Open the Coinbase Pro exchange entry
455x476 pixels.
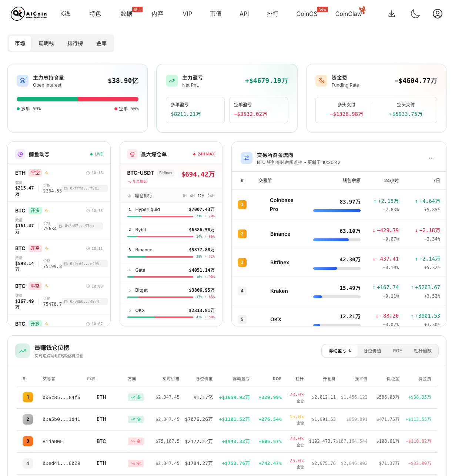tap(281, 205)
